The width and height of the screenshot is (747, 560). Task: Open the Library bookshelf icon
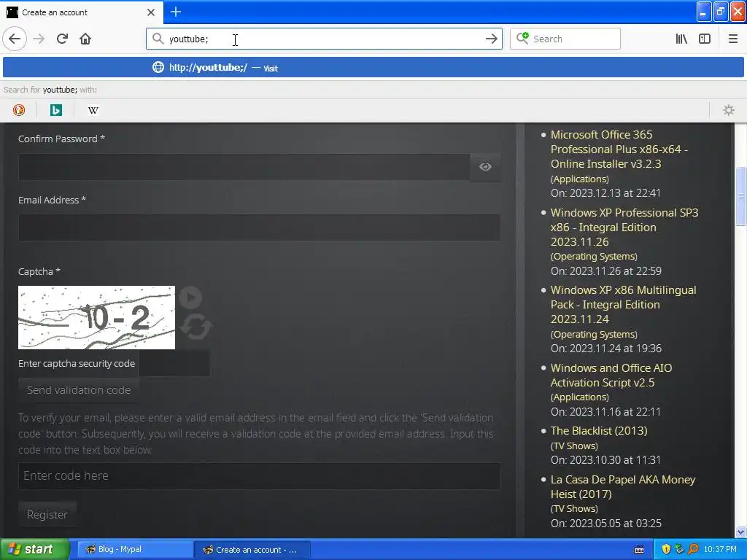click(x=681, y=39)
